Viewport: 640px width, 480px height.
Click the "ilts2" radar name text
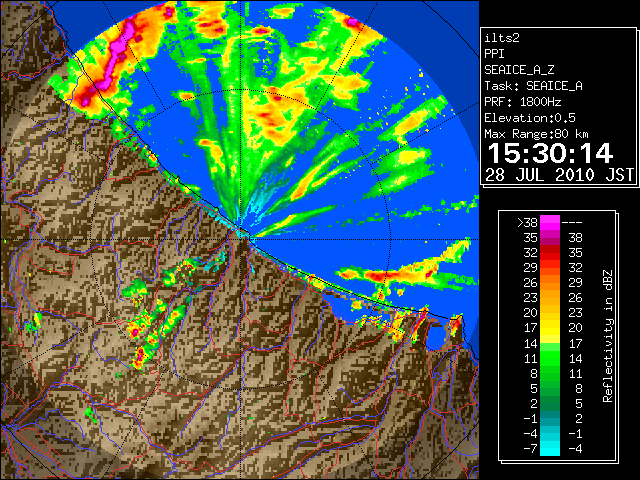[x=502, y=38]
